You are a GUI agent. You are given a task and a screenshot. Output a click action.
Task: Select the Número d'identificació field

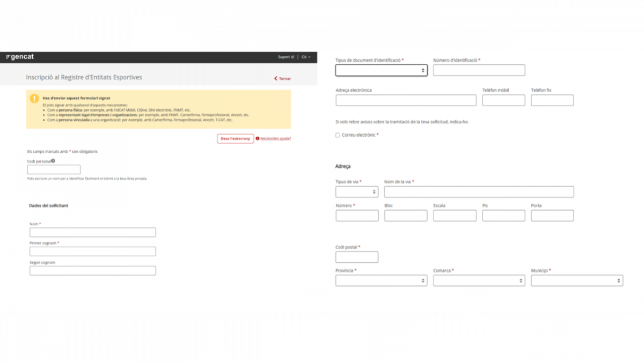[479, 70]
